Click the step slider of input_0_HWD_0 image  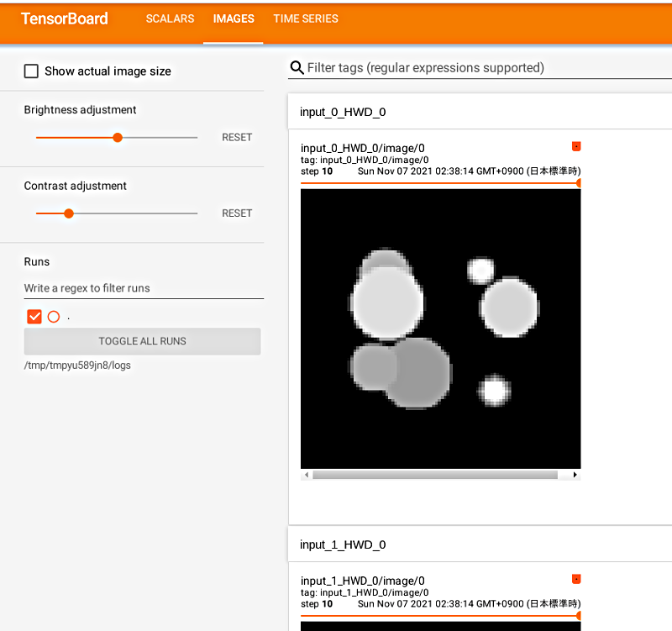coord(440,183)
